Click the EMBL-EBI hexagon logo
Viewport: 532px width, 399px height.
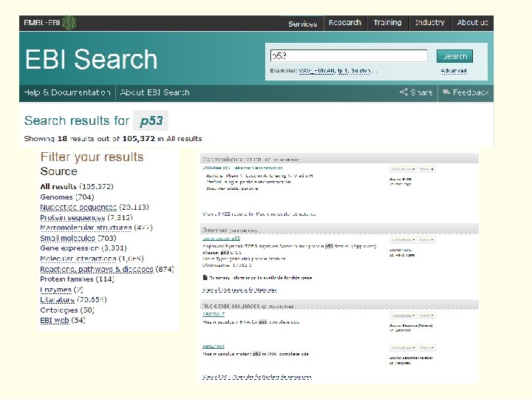click(69, 23)
